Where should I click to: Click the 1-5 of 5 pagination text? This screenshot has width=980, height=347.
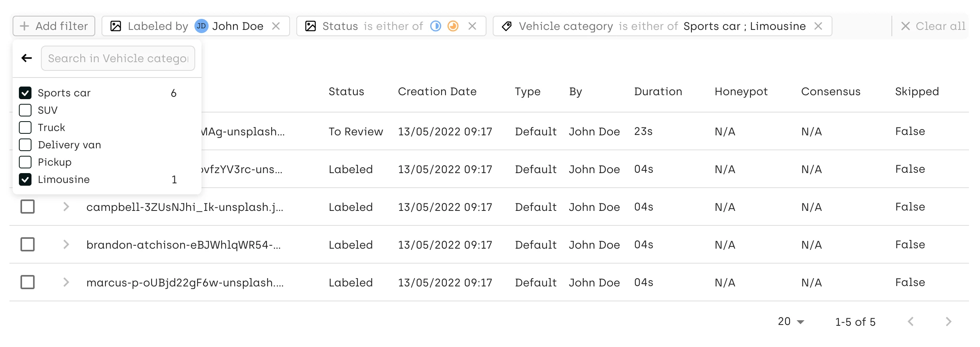(855, 322)
